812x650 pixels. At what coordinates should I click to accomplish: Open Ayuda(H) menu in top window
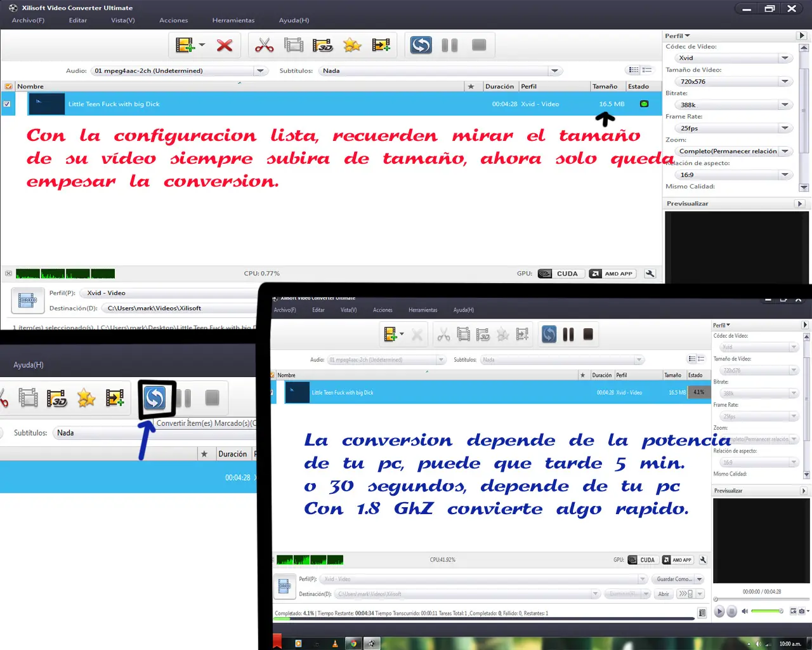pos(294,20)
